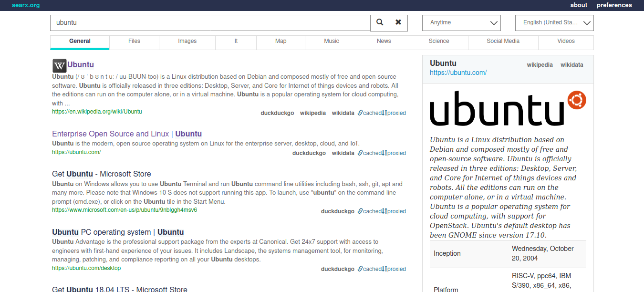Click the microsoft.com ubuntu green URL
The image size is (644, 292).
coord(125,210)
